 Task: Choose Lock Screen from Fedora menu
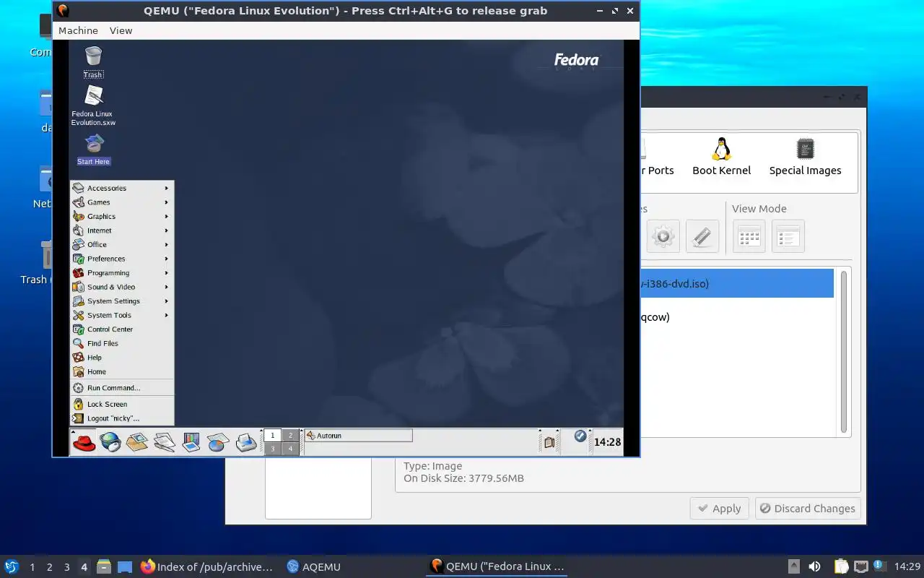(x=121, y=404)
